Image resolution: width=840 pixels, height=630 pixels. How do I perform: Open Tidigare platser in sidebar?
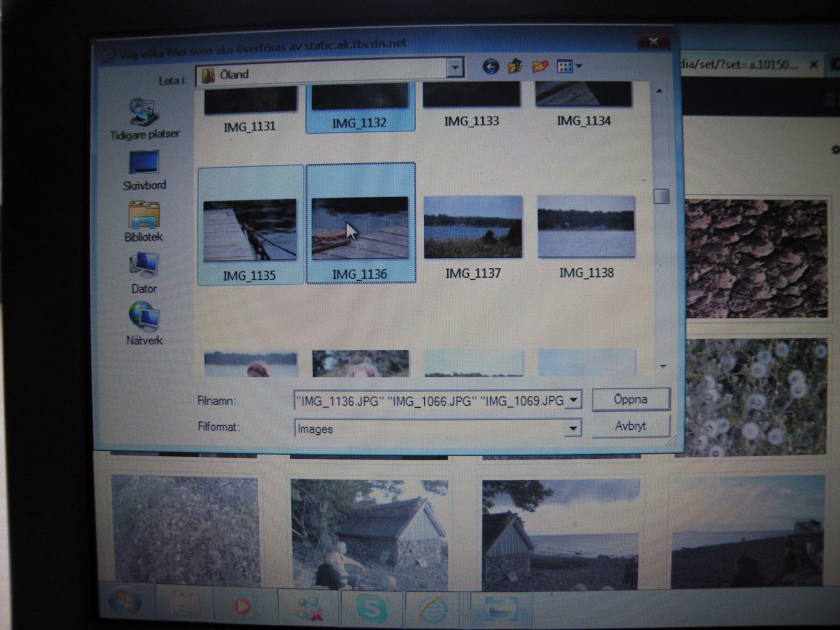pyautogui.click(x=144, y=120)
